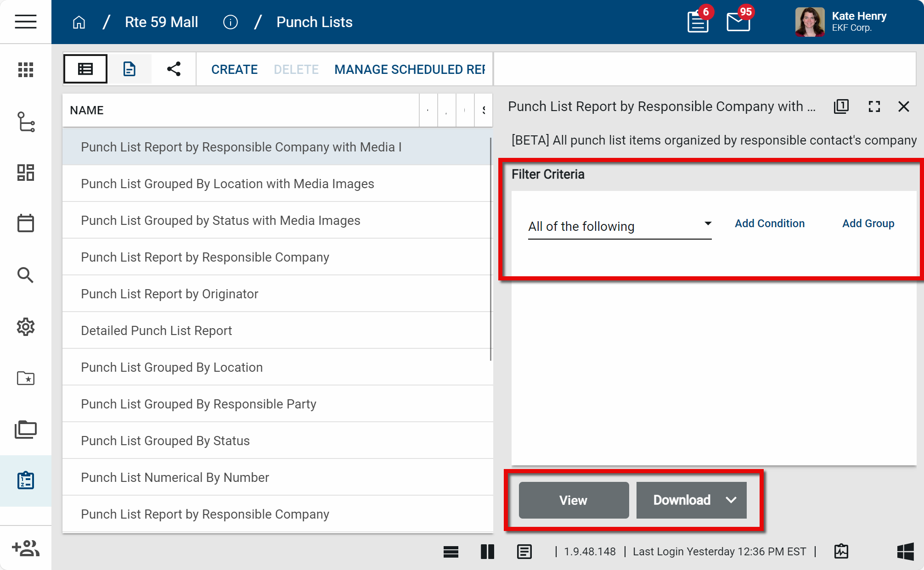Click CREATE in the toolbar
This screenshot has width=924, height=570.
pyautogui.click(x=234, y=69)
